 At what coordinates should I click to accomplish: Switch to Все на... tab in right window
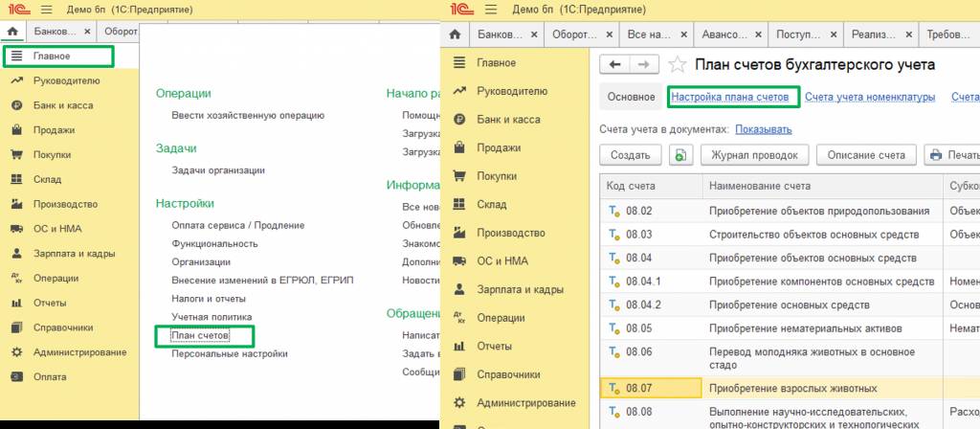point(650,34)
